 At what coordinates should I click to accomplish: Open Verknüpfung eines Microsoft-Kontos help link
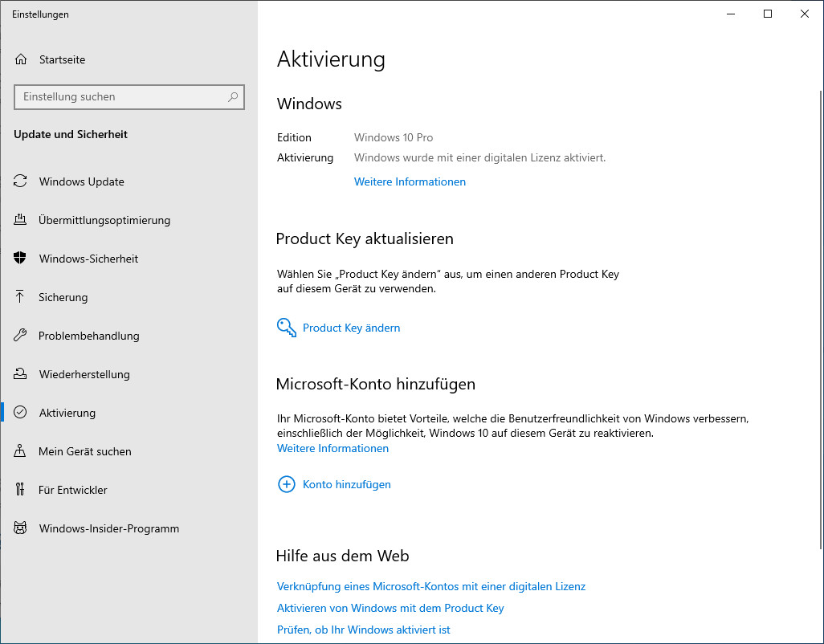[x=431, y=586]
